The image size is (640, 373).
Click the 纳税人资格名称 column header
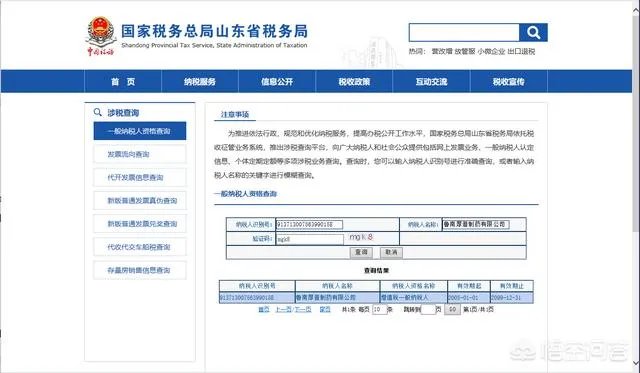(x=413, y=286)
